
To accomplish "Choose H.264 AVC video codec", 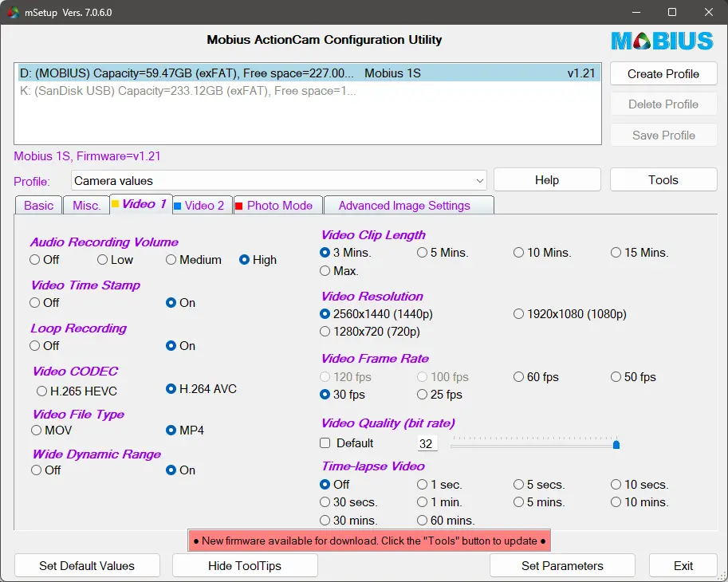I will pyautogui.click(x=201, y=389).
